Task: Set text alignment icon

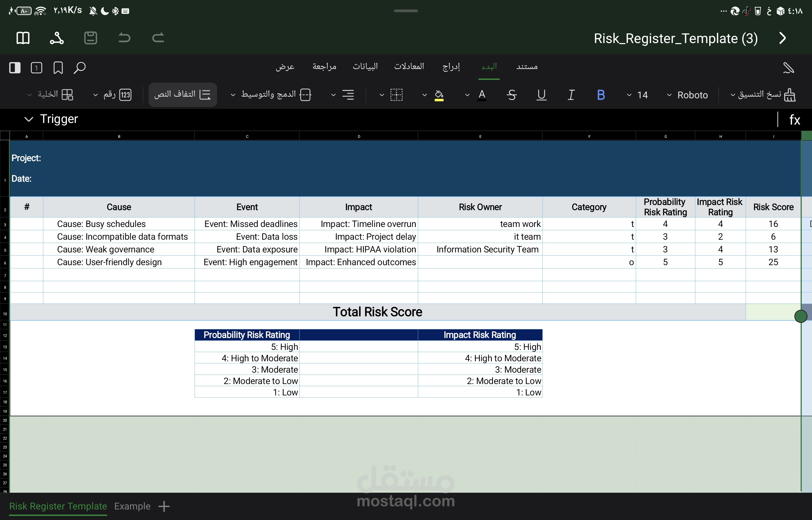Action: [x=348, y=95]
